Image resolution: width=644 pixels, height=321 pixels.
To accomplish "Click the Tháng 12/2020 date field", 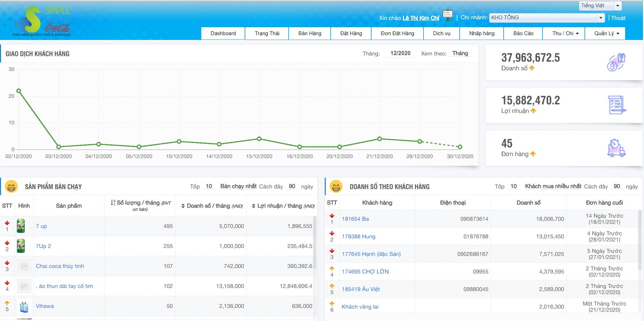I will pos(400,53).
